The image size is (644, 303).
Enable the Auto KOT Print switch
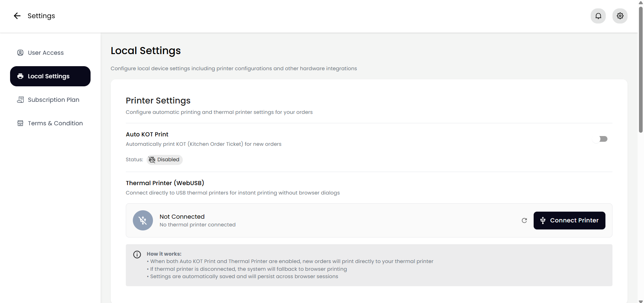point(600,139)
